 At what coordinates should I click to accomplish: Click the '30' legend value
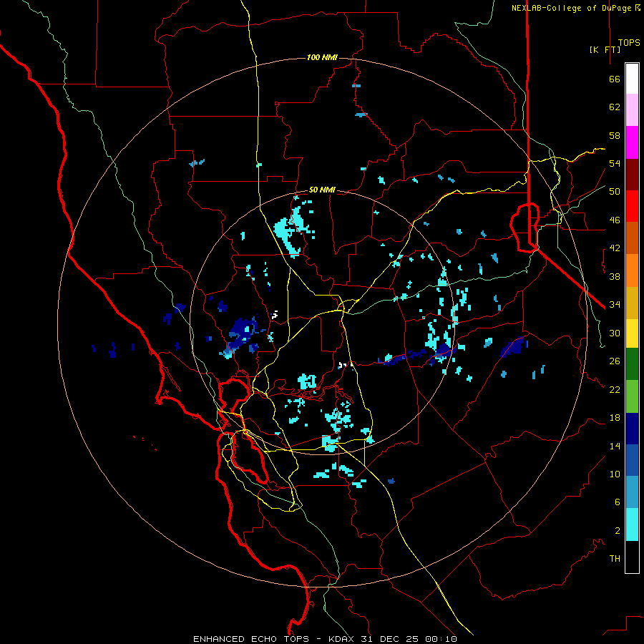pos(615,333)
